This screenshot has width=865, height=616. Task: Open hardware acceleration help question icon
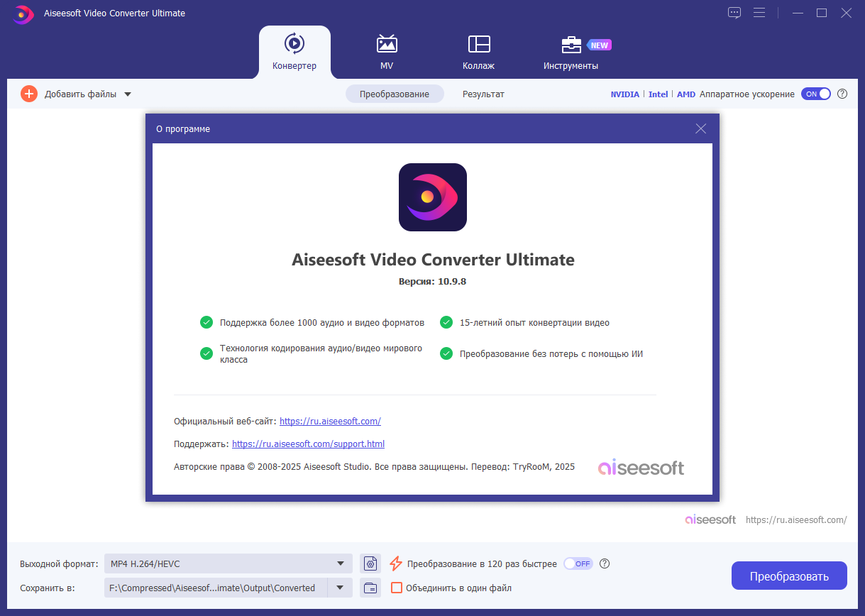842,94
